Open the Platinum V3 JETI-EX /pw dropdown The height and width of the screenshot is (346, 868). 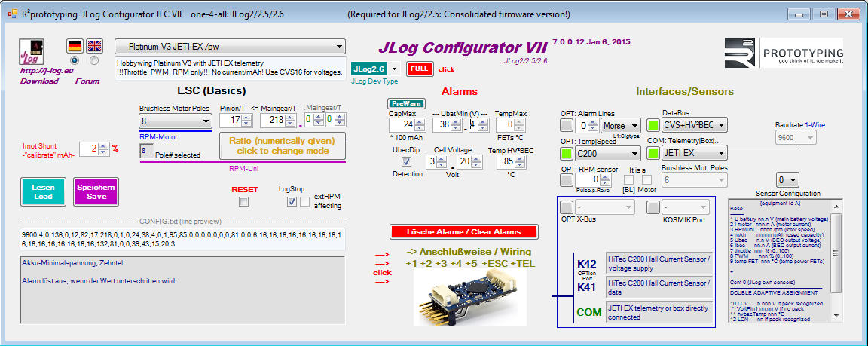(x=231, y=47)
